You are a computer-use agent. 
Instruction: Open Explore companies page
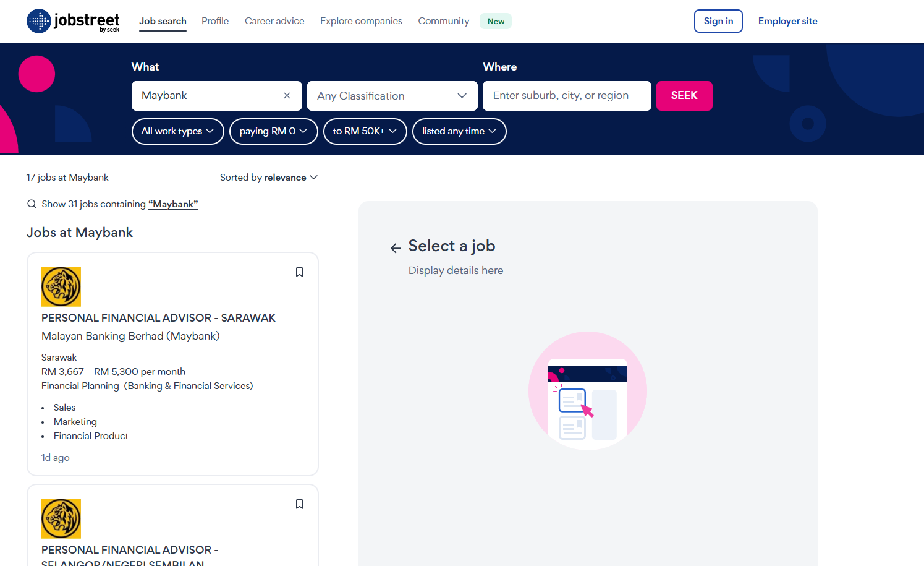tap(361, 21)
